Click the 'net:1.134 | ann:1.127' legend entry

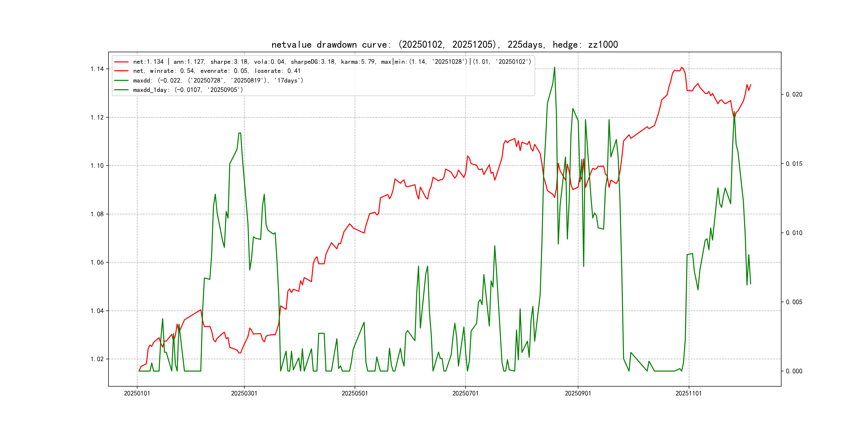pyautogui.click(x=332, y=62)
